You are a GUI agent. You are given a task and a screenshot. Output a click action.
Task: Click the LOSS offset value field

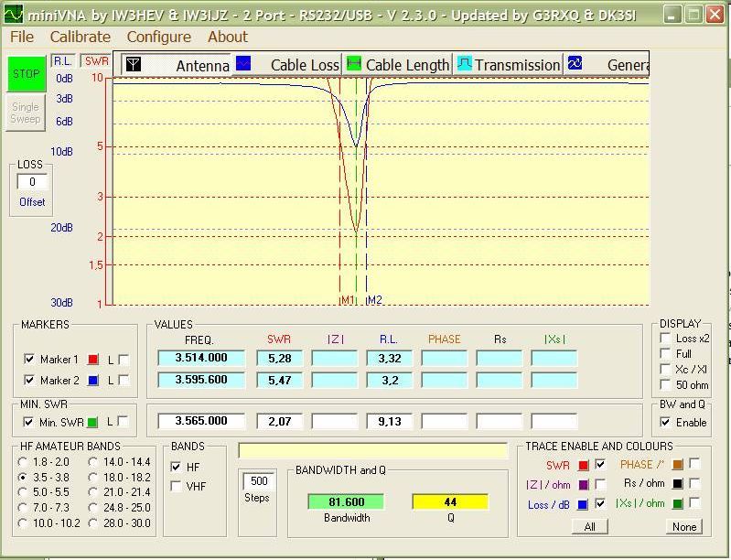(x=32, y=182)
